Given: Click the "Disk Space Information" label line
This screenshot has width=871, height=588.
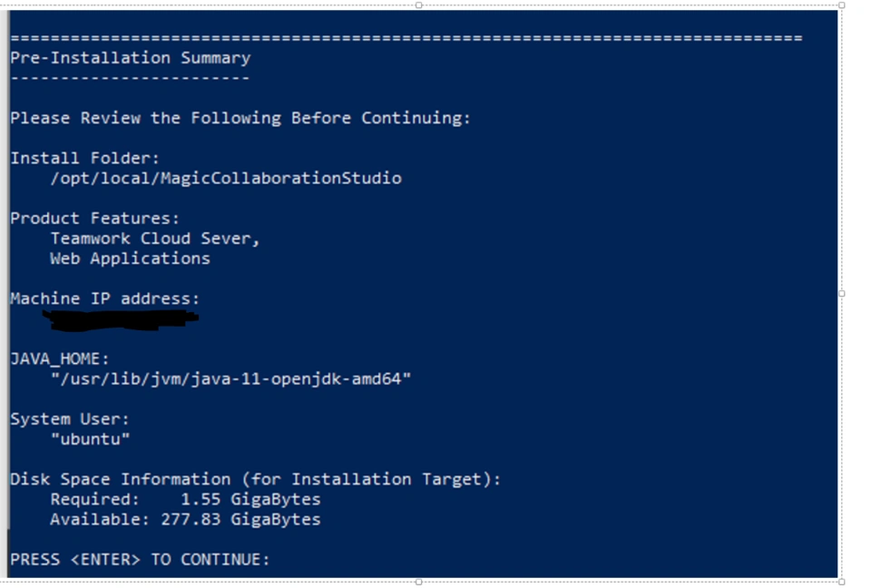Looking at the screenshot, I should click(255, 479).
